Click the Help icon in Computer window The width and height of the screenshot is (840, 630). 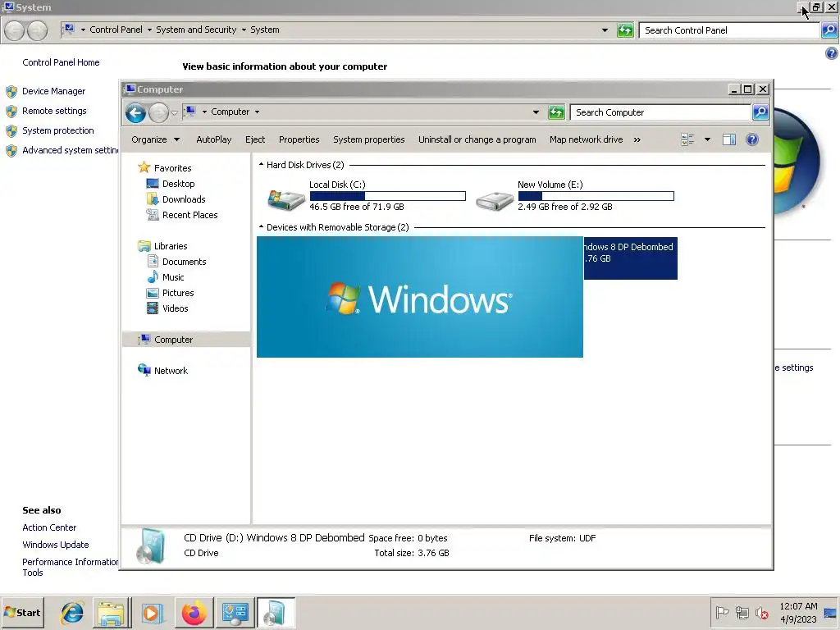click(752, 139)
